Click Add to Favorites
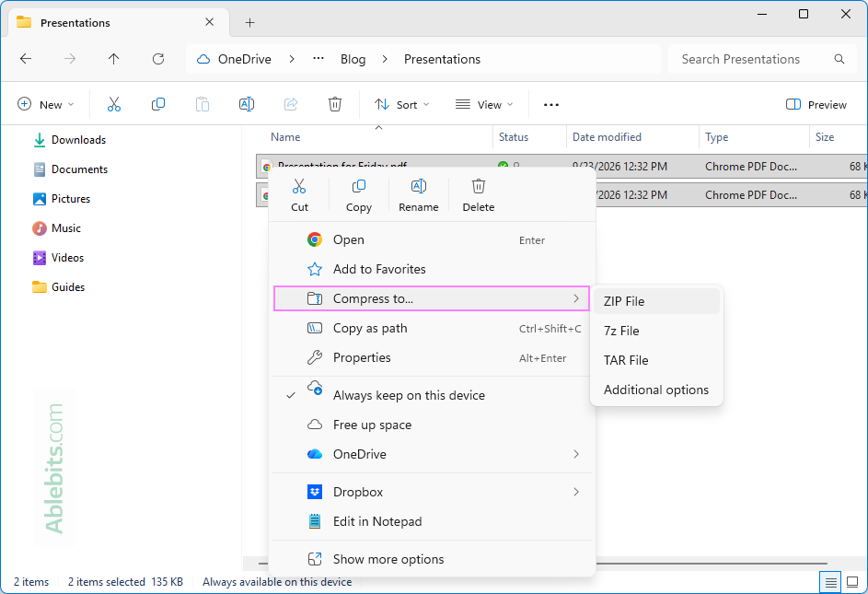Image resolution: width=868 pixels, height=594 pixels. click(431, 269)
